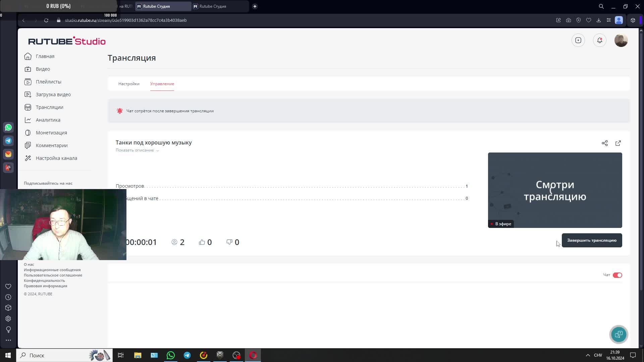The height and width of the screenshot is (362, 644).
Task: Click the Windows Поиск search box
Action: pyautogui.click(x=64, y=355)
